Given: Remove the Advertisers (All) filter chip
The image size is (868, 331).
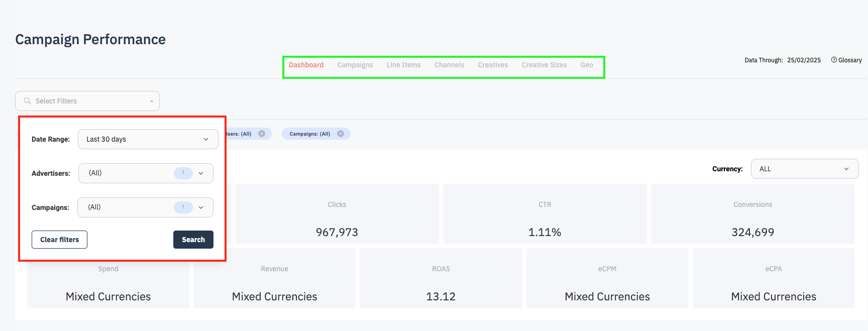Looking at the screenshot, I should tap(262, 134).
